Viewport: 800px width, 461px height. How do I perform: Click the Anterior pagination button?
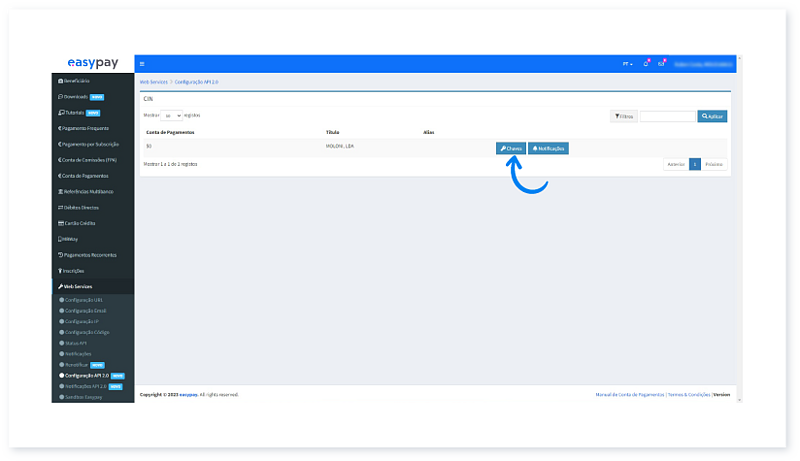click(x=676, y=164)
